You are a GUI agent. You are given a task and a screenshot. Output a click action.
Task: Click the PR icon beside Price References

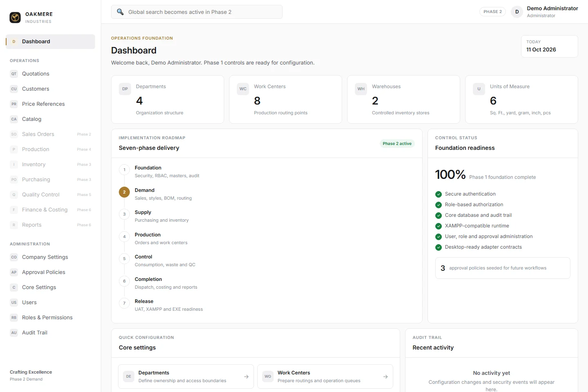tap(14, 104)
